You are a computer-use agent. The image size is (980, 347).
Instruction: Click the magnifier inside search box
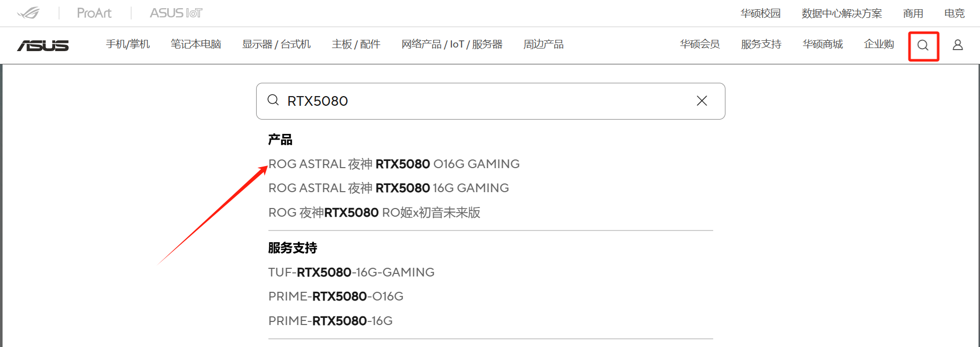coord(274,100)
